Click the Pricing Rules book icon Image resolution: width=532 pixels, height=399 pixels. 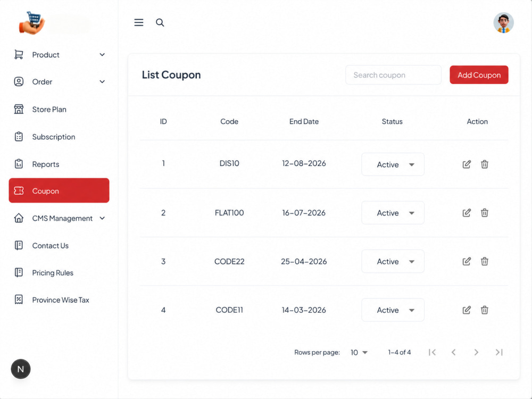click(x=19, y=272)
